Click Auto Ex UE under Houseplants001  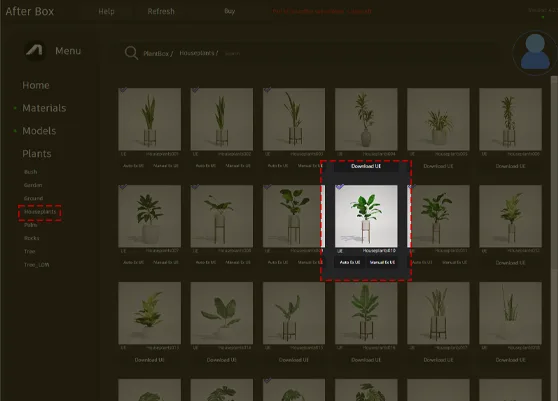[133, 166]
